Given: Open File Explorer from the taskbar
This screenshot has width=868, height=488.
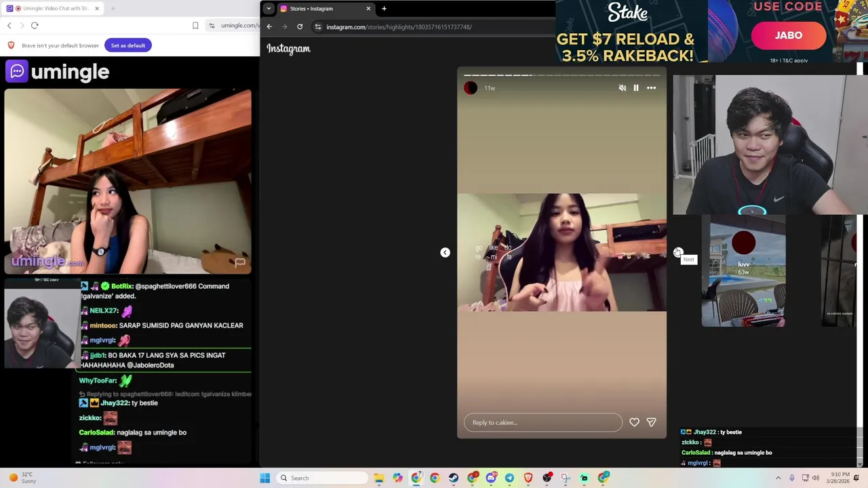Looking at the screenshot, I should (x=379, y=478).
